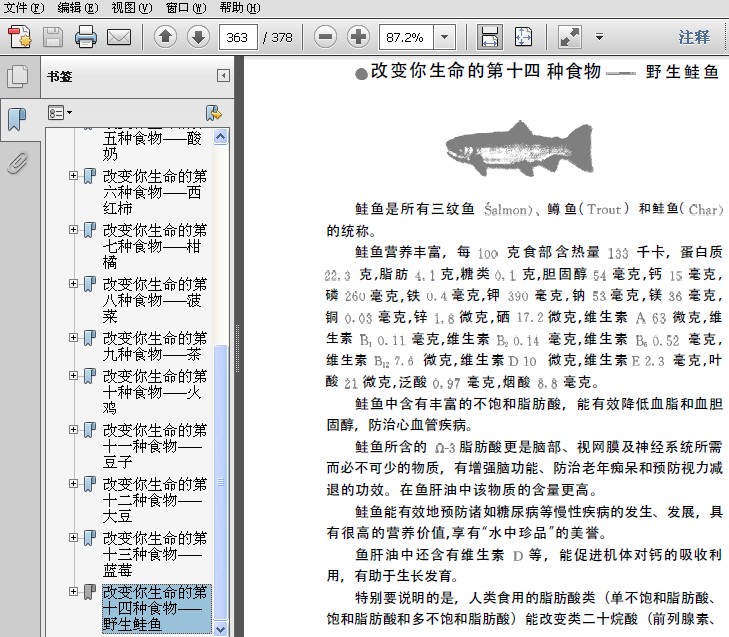729x637 pixels.
Task: Select bookmark 改变你生命的第十二种食物——大豆
Action: [154, 500]
